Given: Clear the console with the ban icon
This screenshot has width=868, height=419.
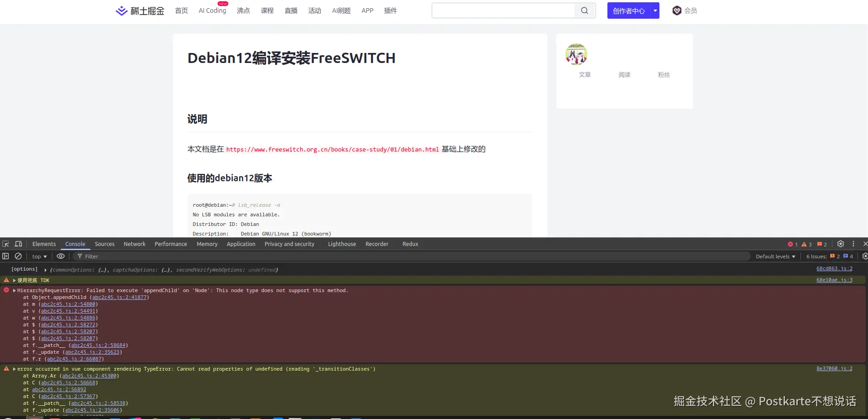Looking at the screenshot, I should [18, 257].
